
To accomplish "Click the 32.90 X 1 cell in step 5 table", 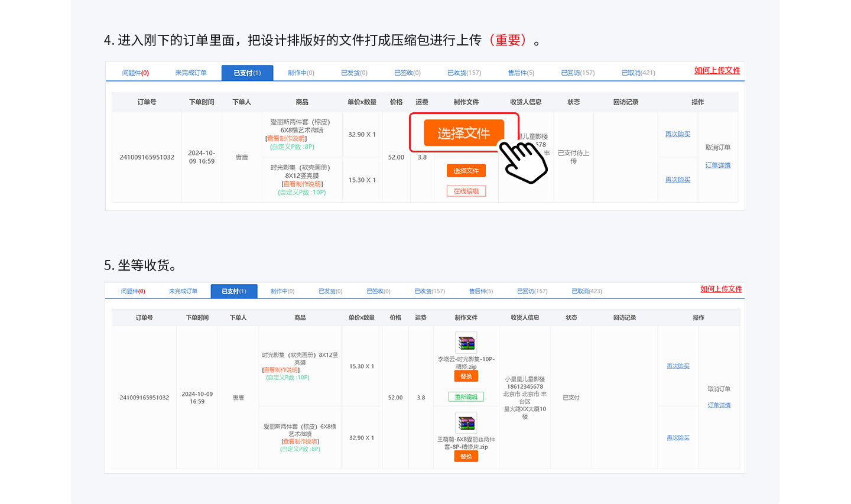I will coord(362,438).
